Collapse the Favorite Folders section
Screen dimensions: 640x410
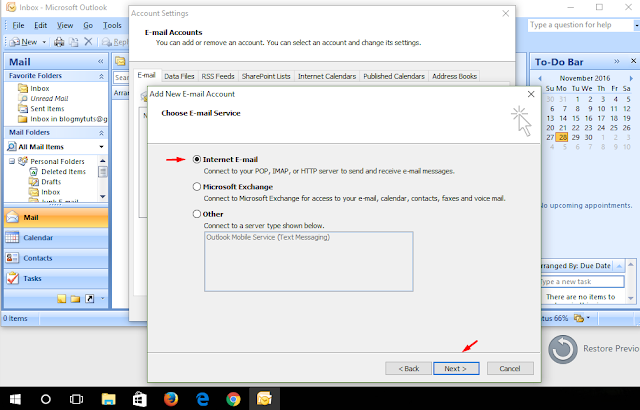pos(101,76)
